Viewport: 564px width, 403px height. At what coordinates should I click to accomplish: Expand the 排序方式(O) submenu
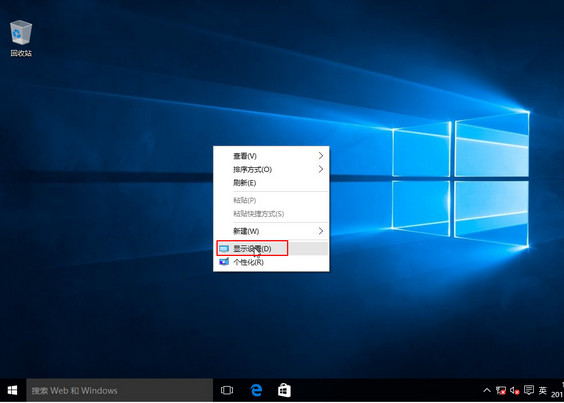point(271,169)
